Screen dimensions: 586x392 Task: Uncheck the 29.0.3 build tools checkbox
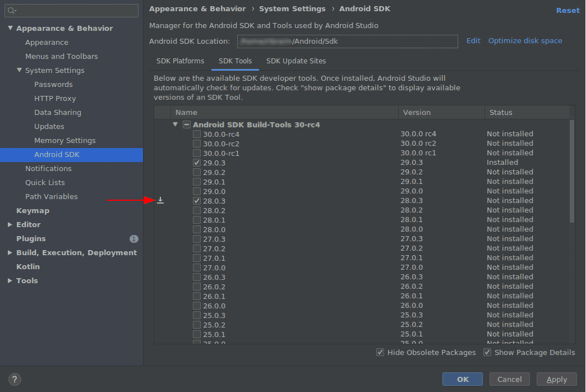point(197,163)
